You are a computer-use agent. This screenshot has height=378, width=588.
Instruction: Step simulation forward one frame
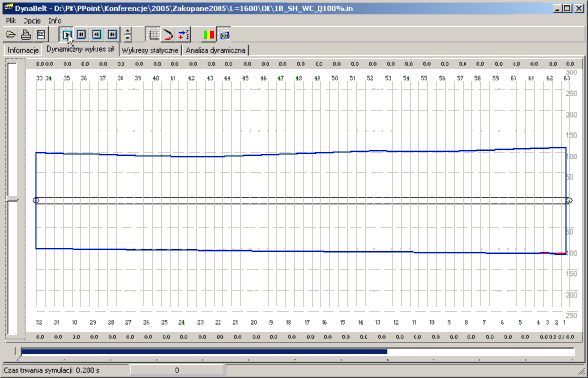tap(112, 35)
